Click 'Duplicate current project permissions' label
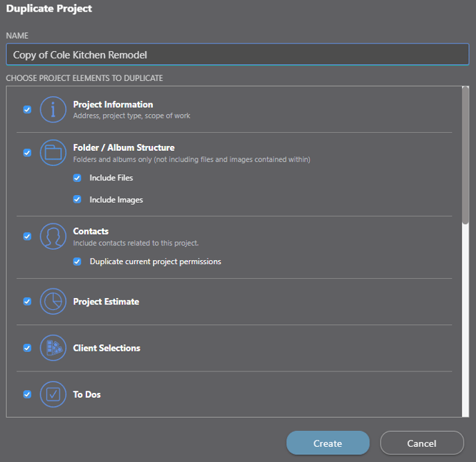 click(x=156, y=261)
